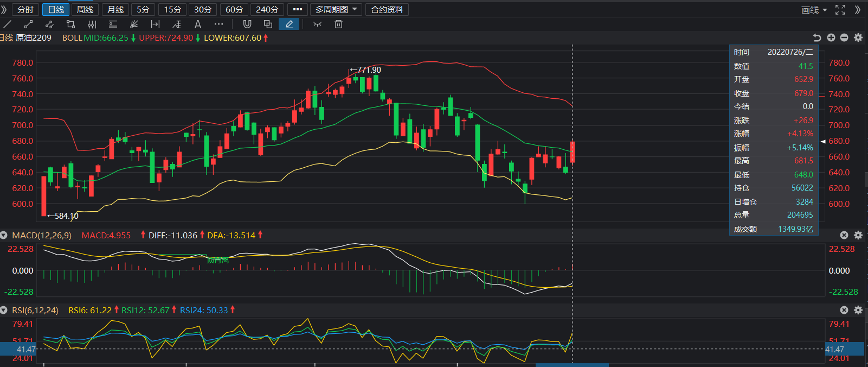Click 成交额 1349.93亿 value
868x367 pixels.
point(795,229)
